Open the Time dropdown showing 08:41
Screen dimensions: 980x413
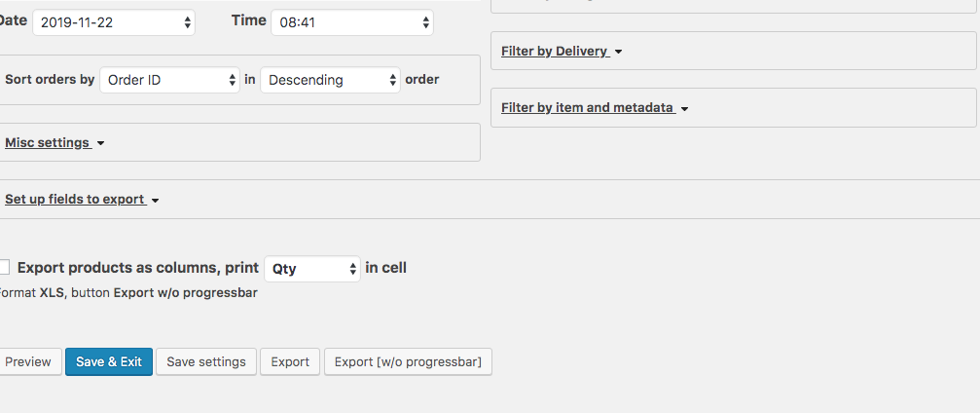coord(351,22)
